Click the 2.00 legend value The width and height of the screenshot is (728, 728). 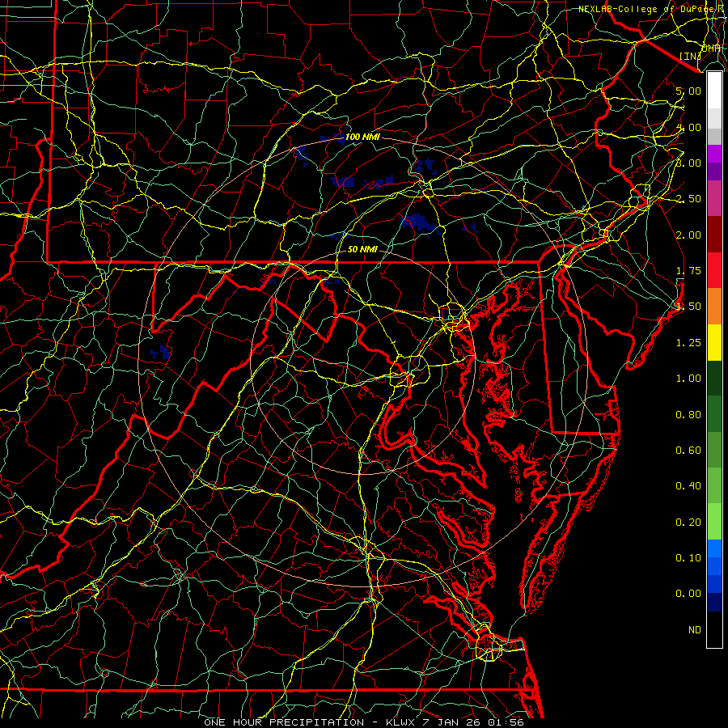pos(688,235)
